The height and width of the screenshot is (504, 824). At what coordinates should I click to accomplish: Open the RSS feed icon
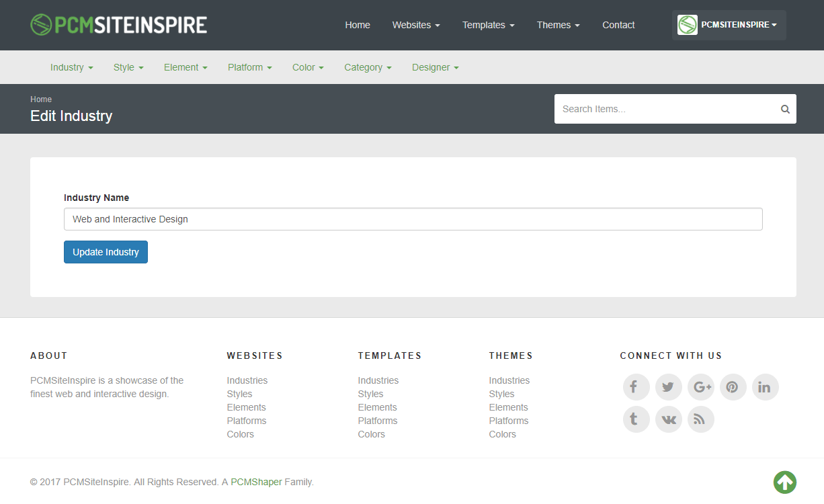click(700, 419)
